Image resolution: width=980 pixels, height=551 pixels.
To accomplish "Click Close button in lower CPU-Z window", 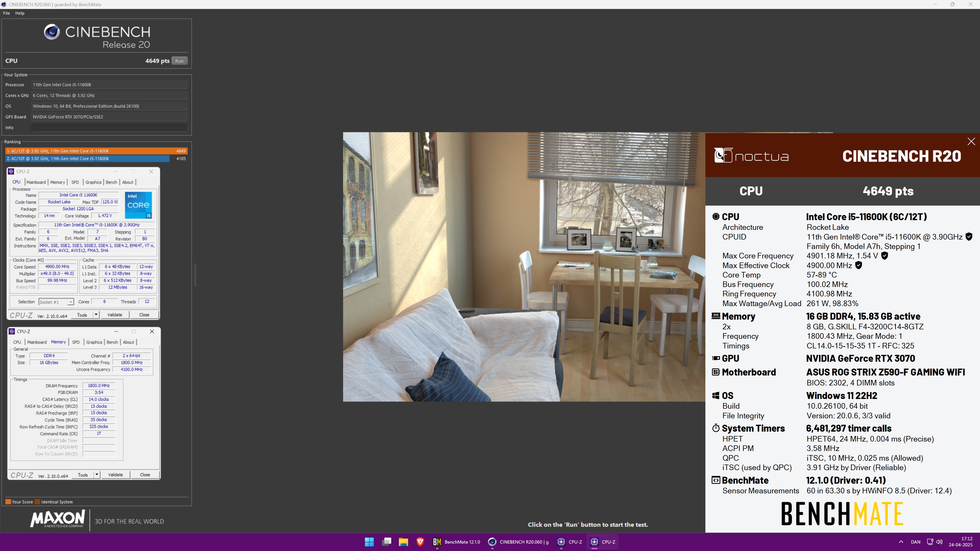I will pyautogui.click(x=145, y=475).
